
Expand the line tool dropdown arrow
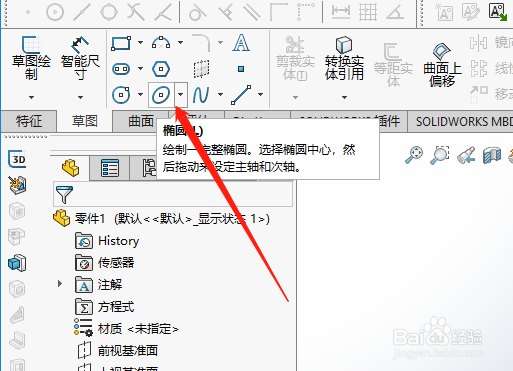coord(260,94)
